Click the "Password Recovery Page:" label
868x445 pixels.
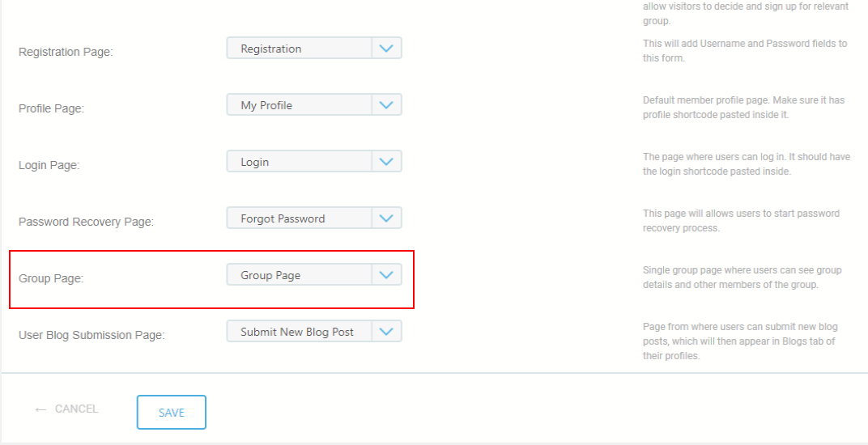click(x=86, y=222)
